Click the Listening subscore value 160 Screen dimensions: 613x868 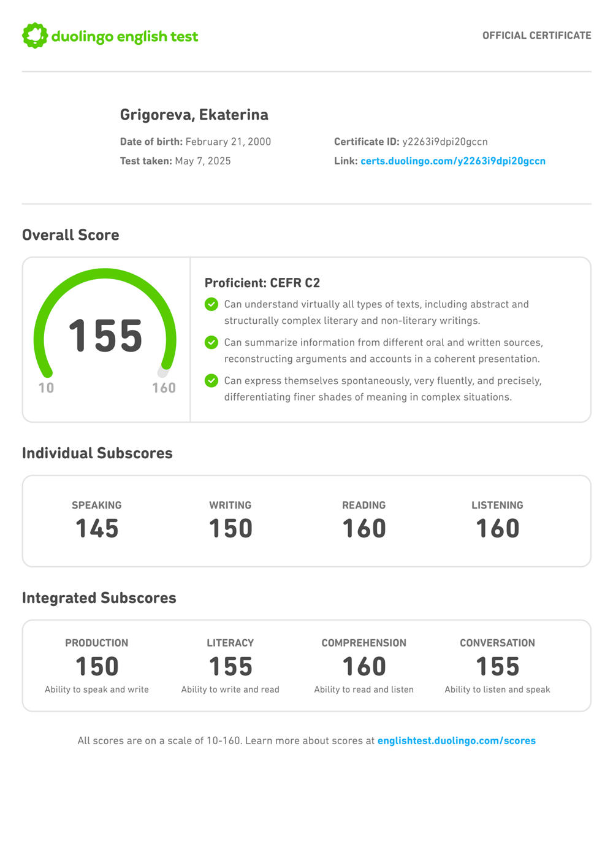click(498, 529)
